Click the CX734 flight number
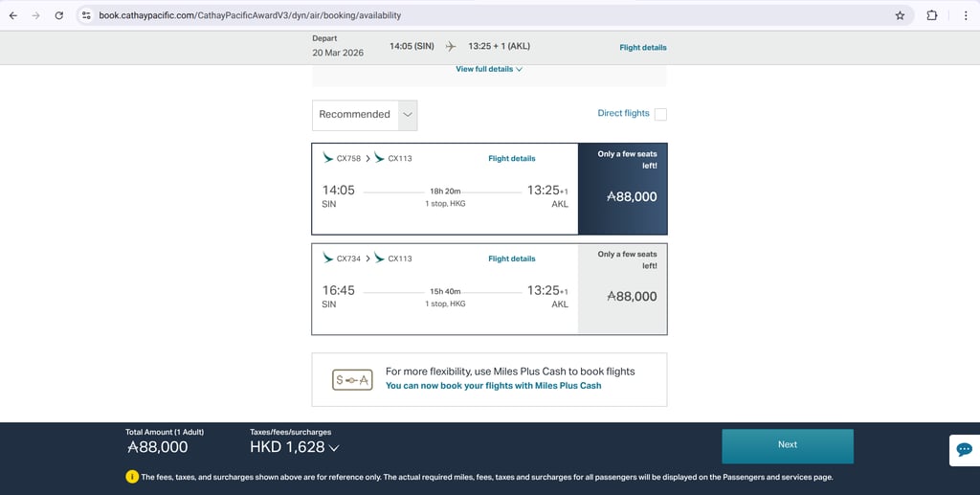This screenshot has height=495, width=980. [348, 259]
